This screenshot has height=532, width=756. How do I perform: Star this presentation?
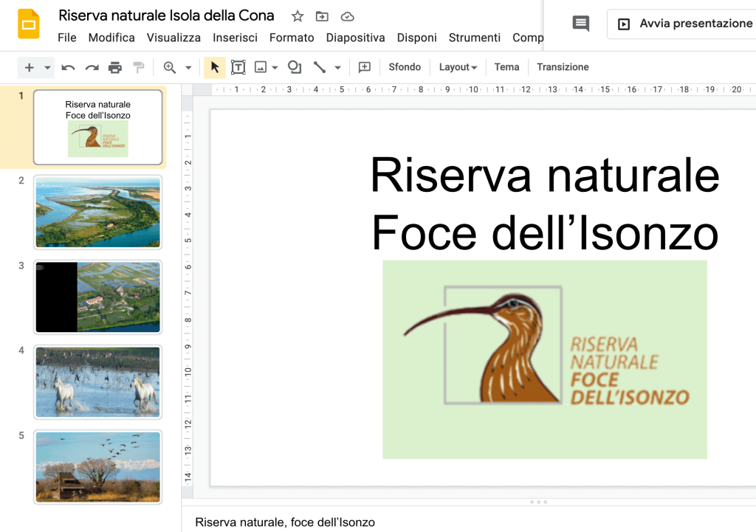pyautogui.click(x=298, y=16)
